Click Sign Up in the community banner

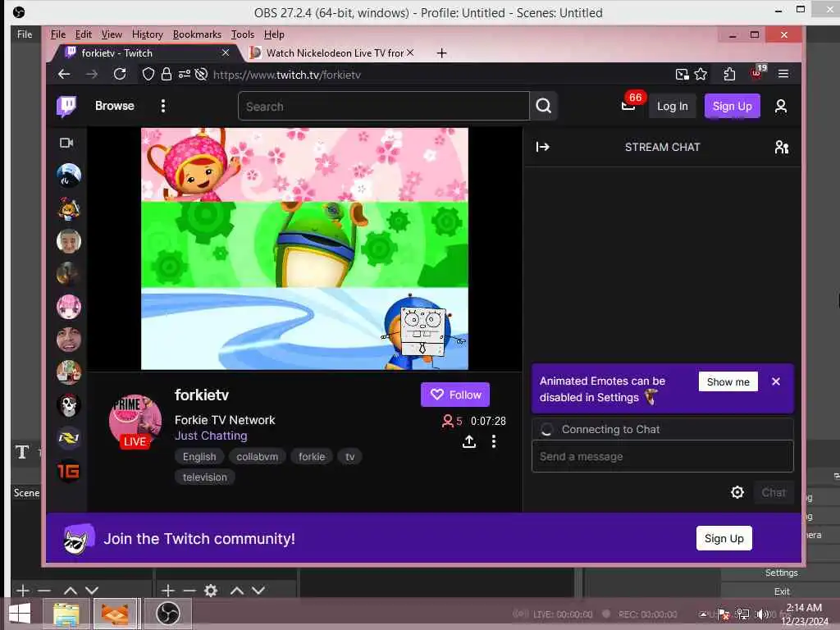pyautogui.click(x=724, y=538)
